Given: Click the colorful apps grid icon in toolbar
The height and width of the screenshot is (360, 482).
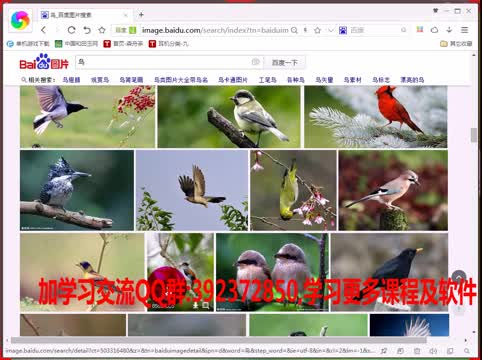Looking at the screenshot, I should [420, 30].
